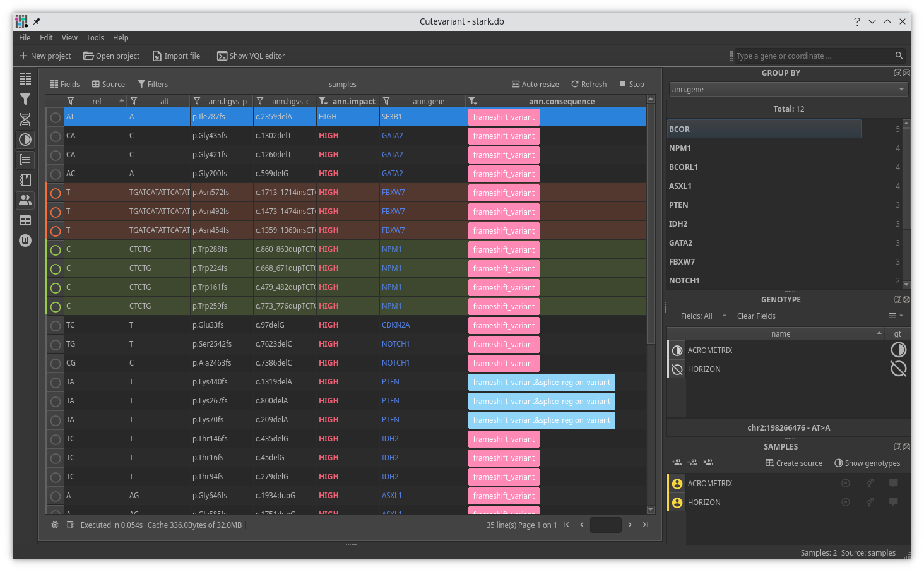924x572 pixels.
Task: Toggle favorite circle on GATA2 p.Gly435fs row
Action: (x=56, y=136)
